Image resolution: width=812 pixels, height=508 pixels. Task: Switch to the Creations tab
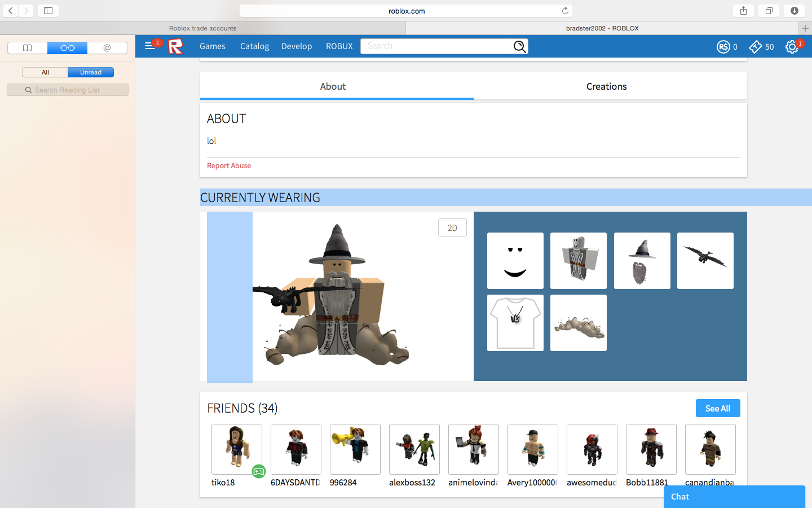pyautogui.click(x=610, y=86)
